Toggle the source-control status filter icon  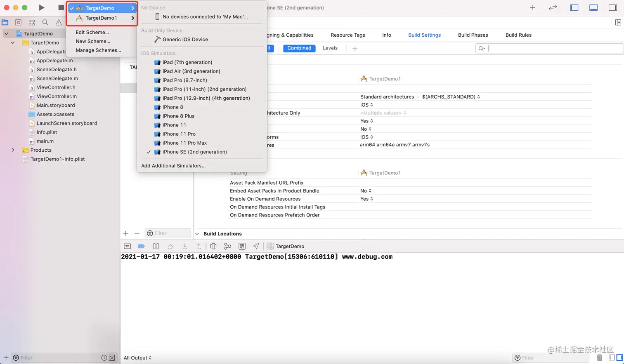(x=112, y=358)
